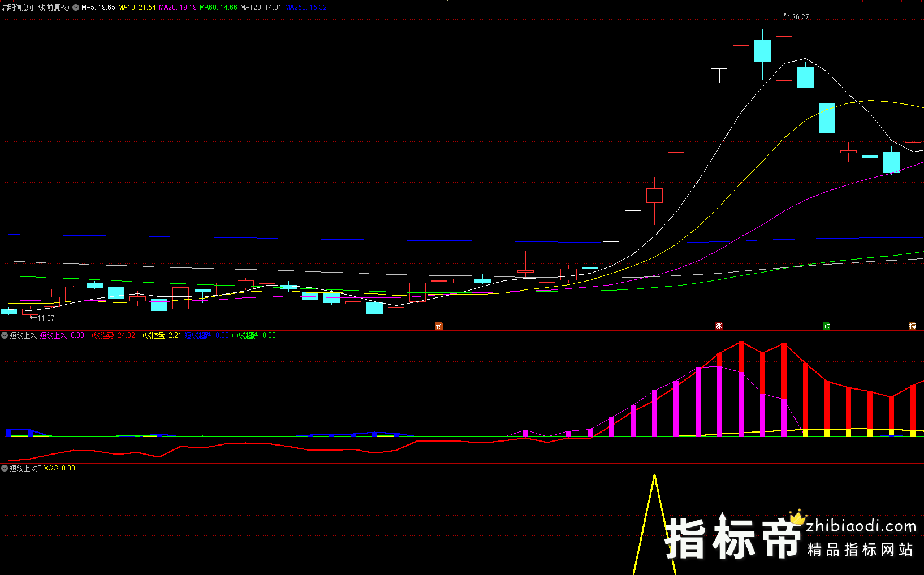The height and width of the screenshot is (575, 924).
Task: Click the yellow XGG signal spike peak
Action: click(x=654, y=476)
